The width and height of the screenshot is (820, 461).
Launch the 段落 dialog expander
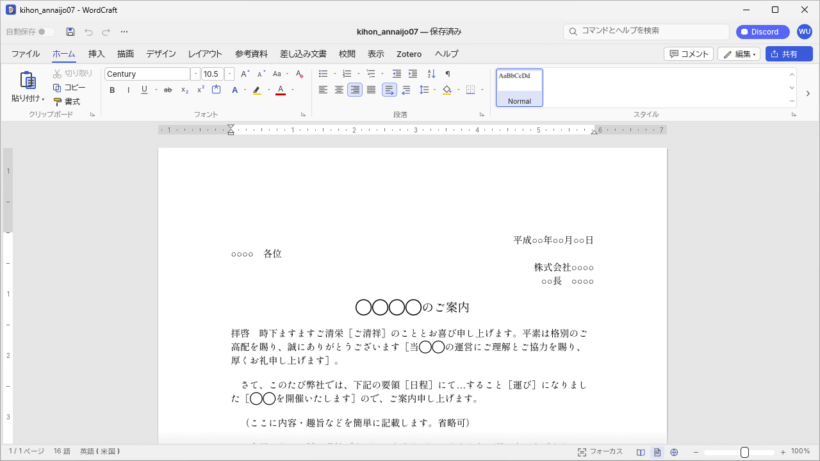pos(482,114)
